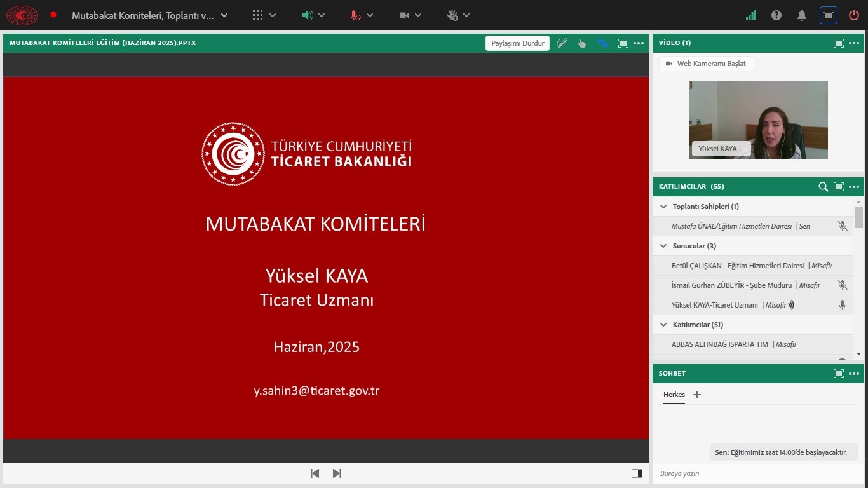The width and height of the screenshot is (868, 488).
Task: Maximize the Sohbet chat pod
Action: pos(839,374)
